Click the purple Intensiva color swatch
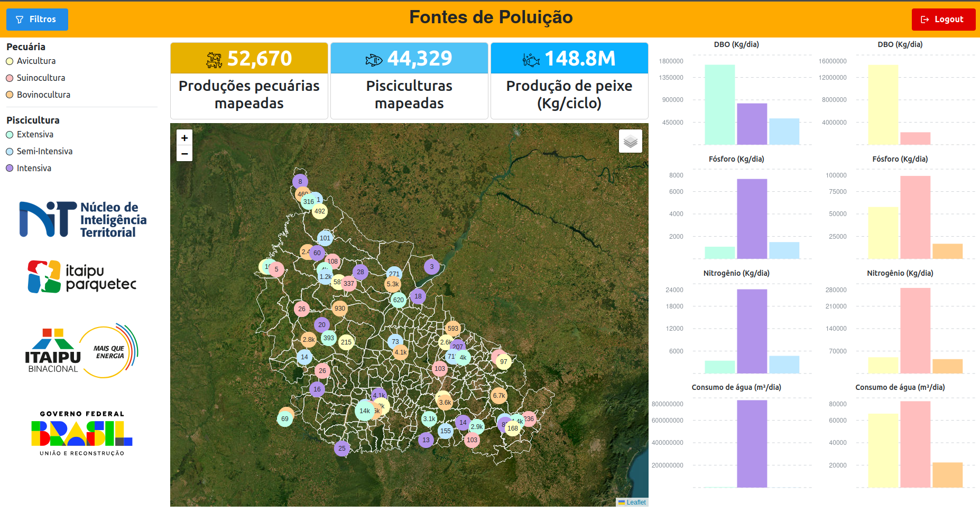 9,168
